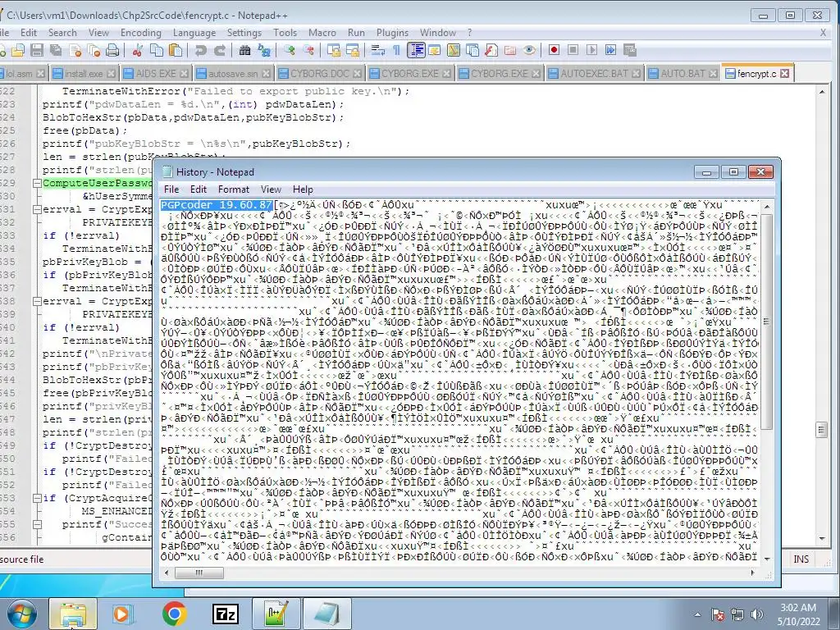The height and width of the screenshot is (630, 840).
Task: Collapse fold marker at line 531
Action: tap(37, 209)
